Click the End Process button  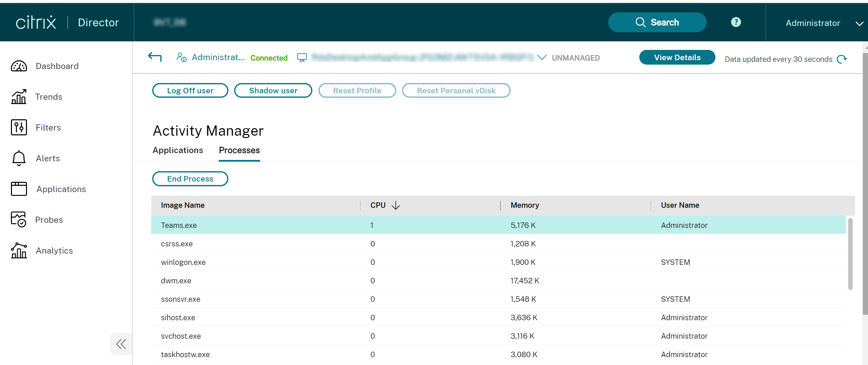190,178
